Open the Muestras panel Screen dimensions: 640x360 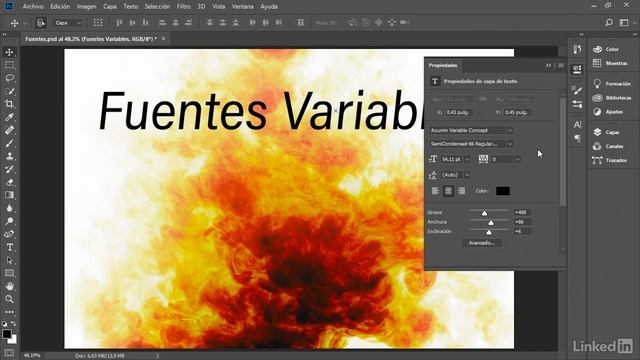610,63
